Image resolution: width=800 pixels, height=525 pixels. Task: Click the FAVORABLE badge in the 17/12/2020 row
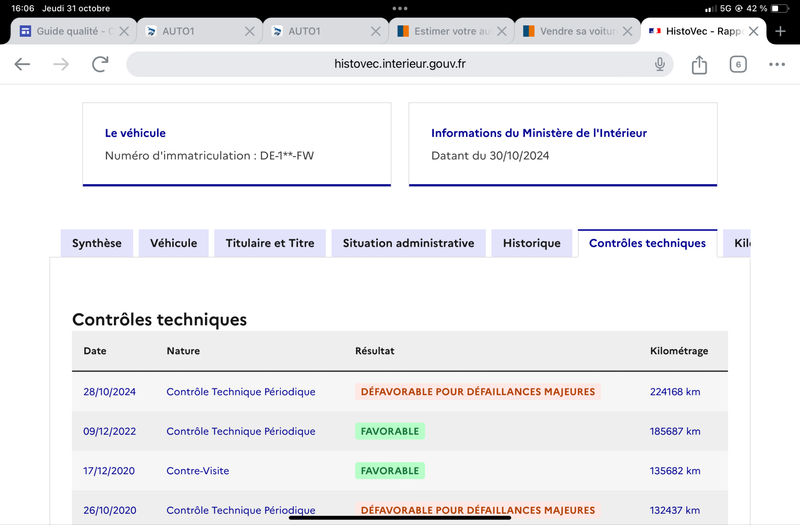(x=390, y=471)
